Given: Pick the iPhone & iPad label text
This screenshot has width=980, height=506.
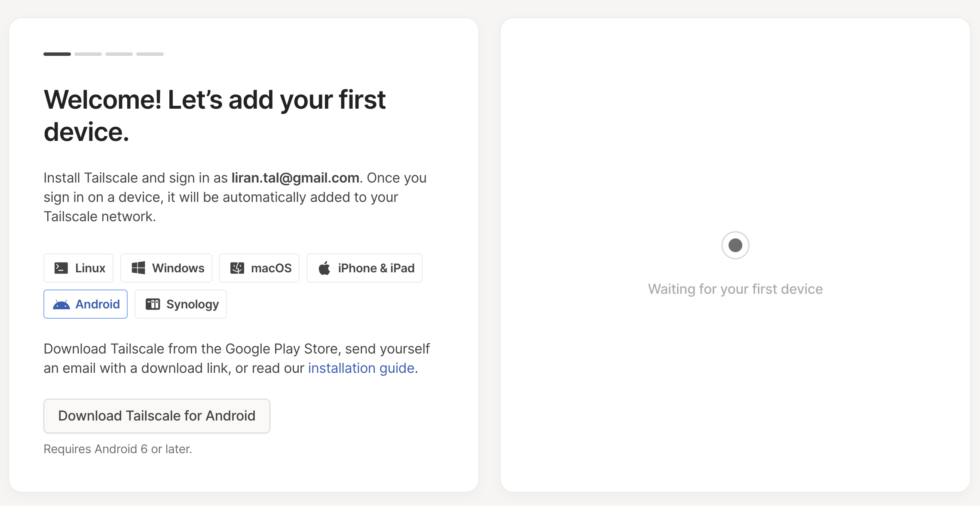Looking at the screenshot, I should coord(376,268).
